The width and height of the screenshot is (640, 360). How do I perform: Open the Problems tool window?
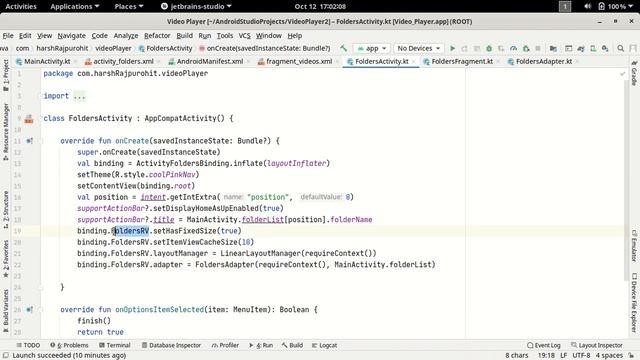[69, 345]
